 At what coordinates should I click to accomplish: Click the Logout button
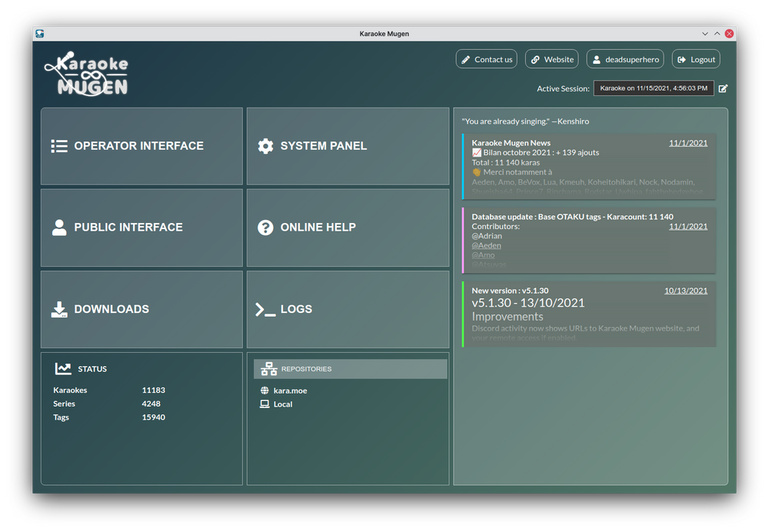(696, 59)
